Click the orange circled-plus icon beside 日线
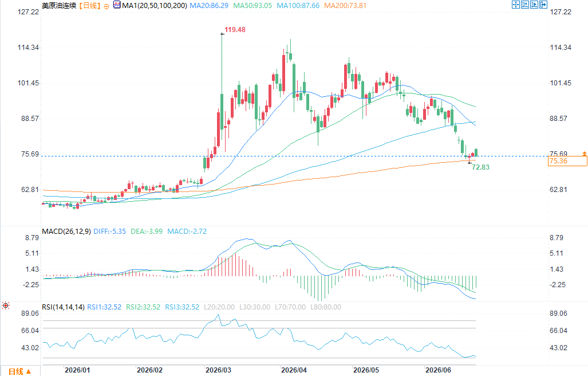588x376 pixels. click(x=106, y=6)
